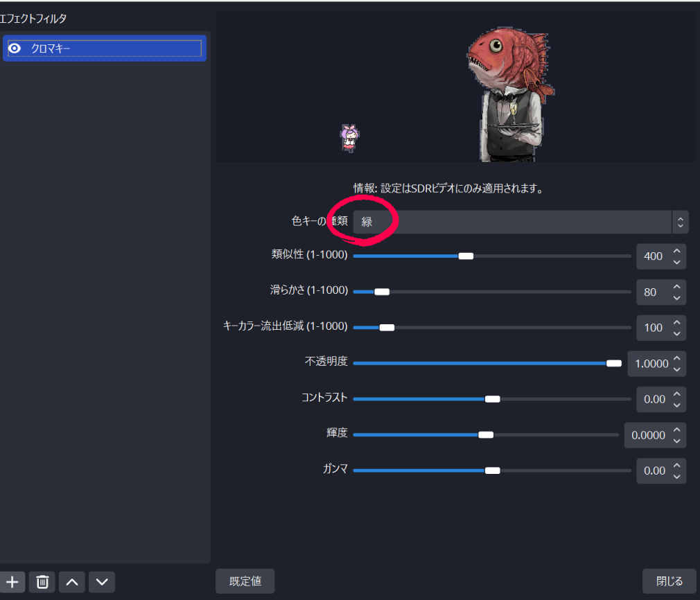Move filter down with down arrow icon

(102, 582)
